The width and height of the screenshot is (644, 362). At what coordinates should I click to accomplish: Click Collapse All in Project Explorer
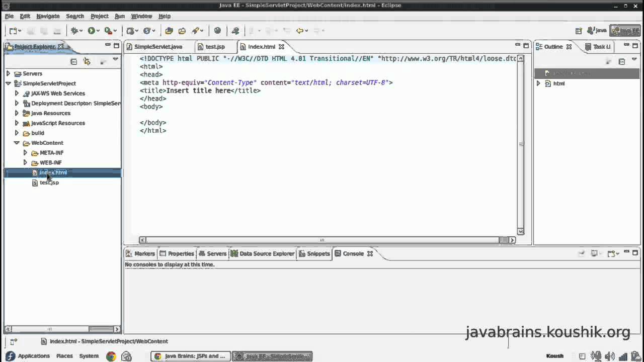pos(74,61)
